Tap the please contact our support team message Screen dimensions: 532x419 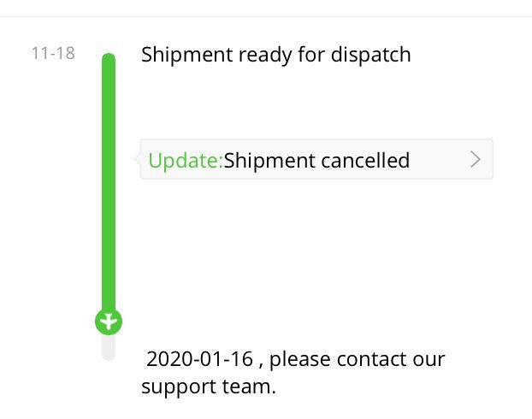(295, 373)
